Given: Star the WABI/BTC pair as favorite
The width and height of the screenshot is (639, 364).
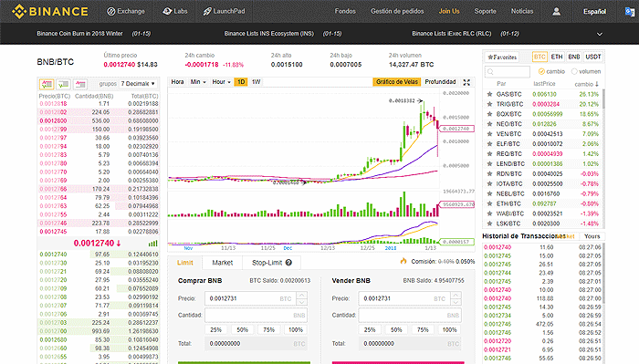Looking at the screenshot, I should coord(490,213).
